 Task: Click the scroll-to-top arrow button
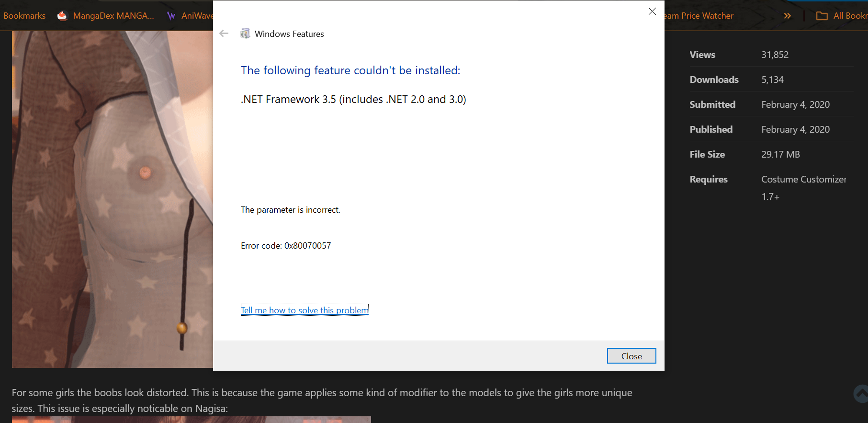click(x=861, y=394)
